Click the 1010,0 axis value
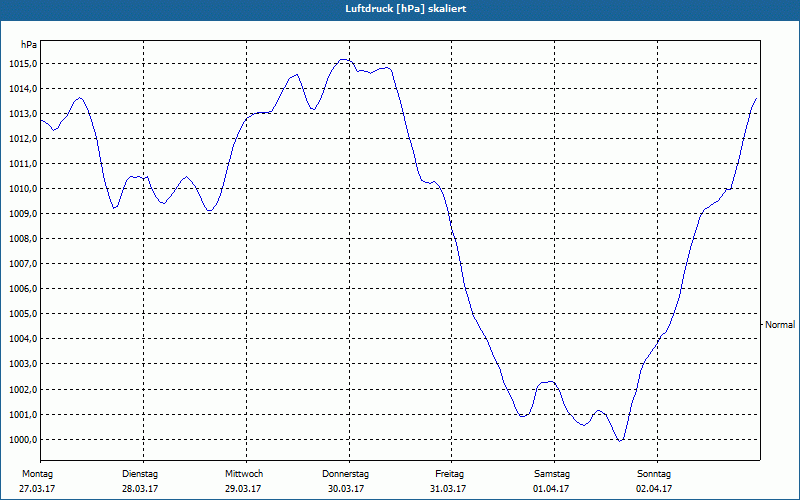This screenshot has width=800, height=500. point(23,189)
